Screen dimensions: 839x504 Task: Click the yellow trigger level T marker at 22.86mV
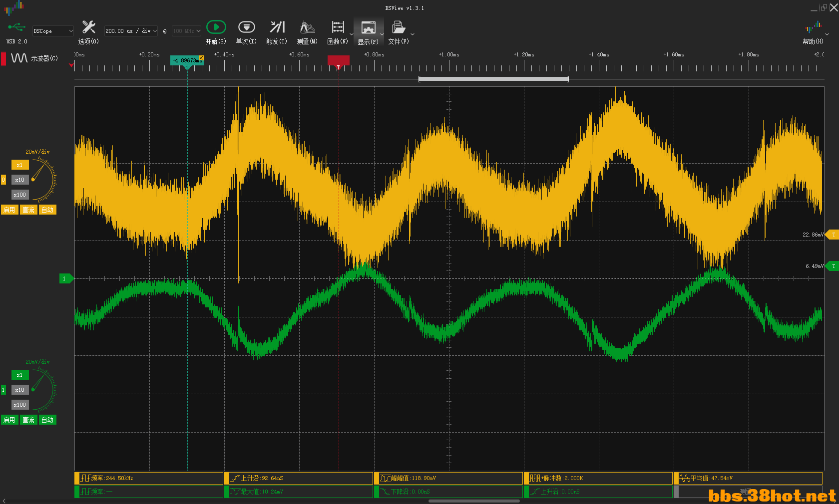[833, 235]
